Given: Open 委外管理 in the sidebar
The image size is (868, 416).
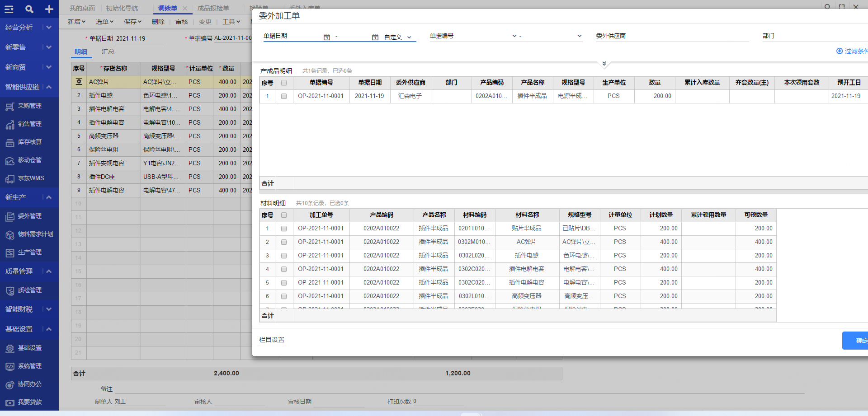Looking at the screenshot, I should click(x=29, y=216).
